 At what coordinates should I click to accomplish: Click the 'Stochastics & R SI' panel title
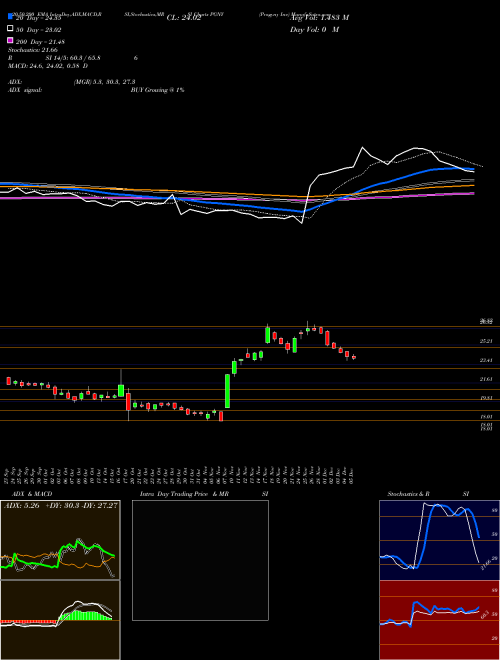click(x=428, y=494)
